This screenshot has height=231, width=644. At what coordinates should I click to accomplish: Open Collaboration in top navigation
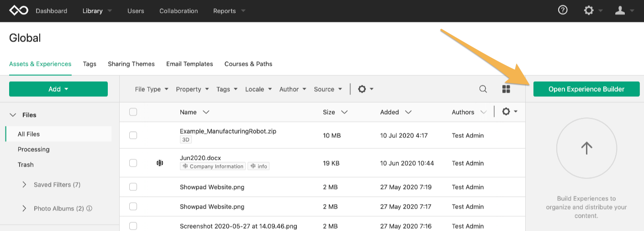[179, 10]
